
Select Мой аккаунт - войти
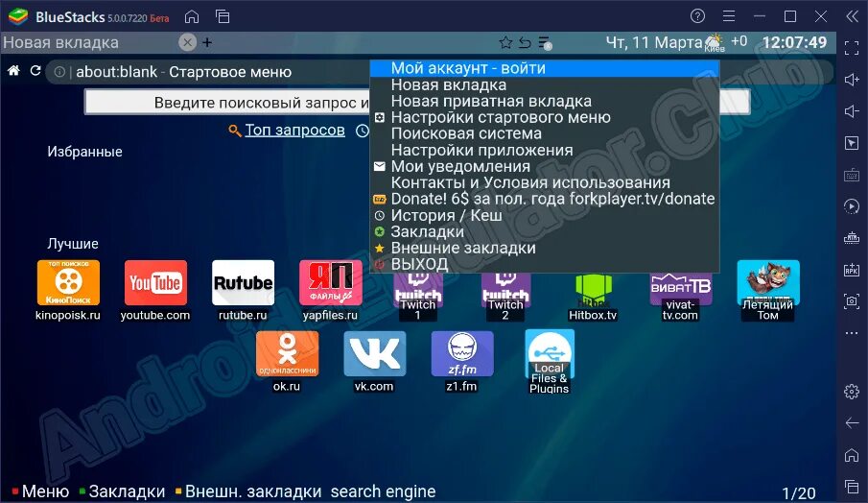(545, 68)
